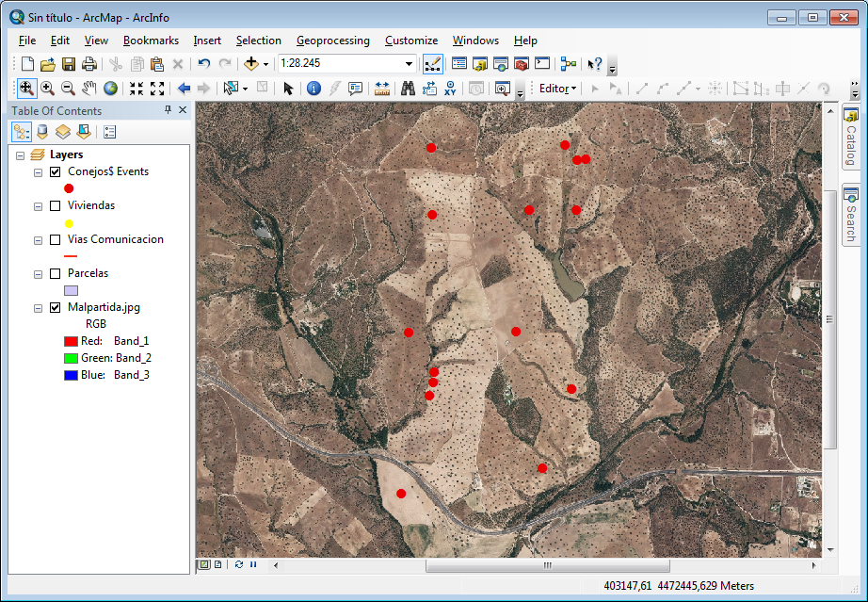This screenshot has width=868, height=602.
Task: Select the Select Elements arrow tool
Action: [288, 88]
